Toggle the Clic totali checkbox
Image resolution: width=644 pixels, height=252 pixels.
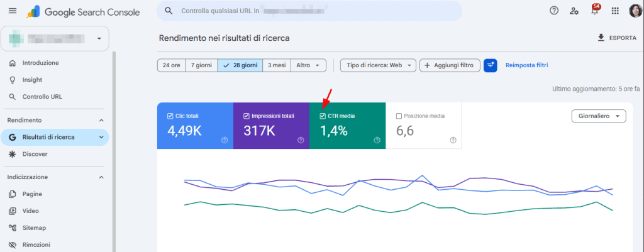tap(170, 116)
